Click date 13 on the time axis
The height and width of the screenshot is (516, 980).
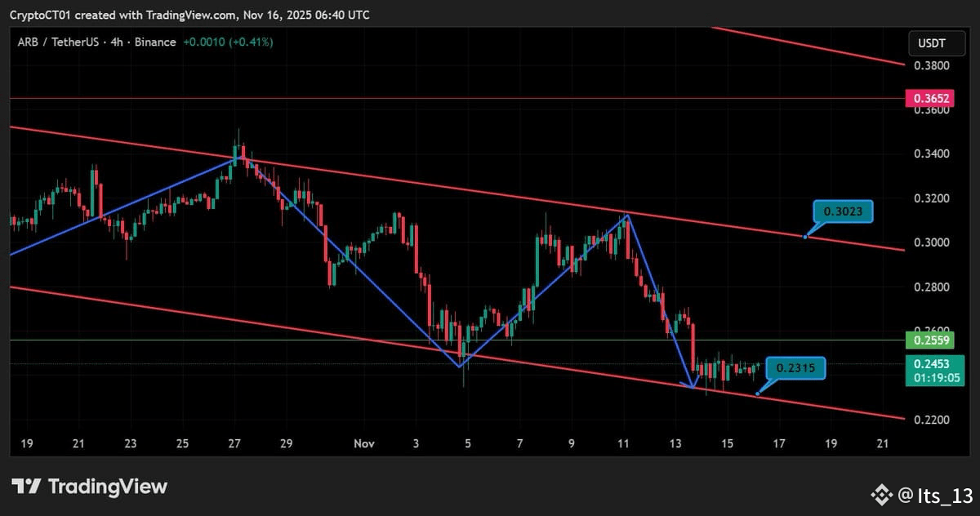pyautogui.click(x=675, y=443)
